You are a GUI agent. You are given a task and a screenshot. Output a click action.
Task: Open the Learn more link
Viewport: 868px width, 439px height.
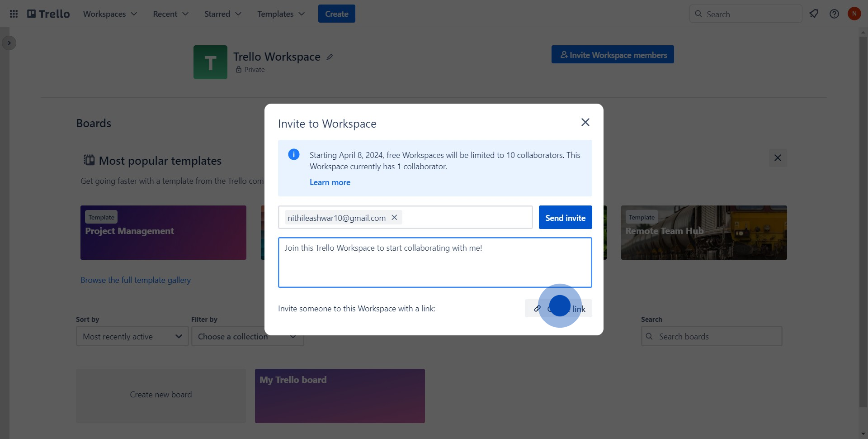(x=330, y=182)
